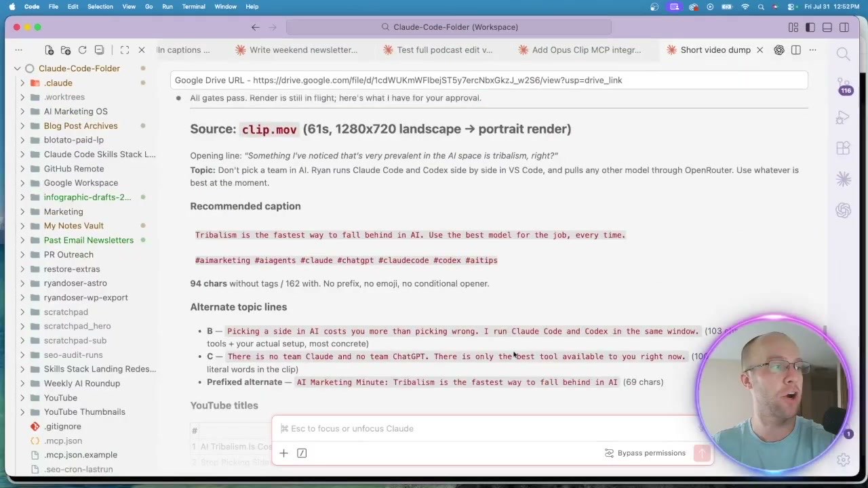Open macOS Spotlight search in menu bar
The image size is (868, 488).
point(761,7)
